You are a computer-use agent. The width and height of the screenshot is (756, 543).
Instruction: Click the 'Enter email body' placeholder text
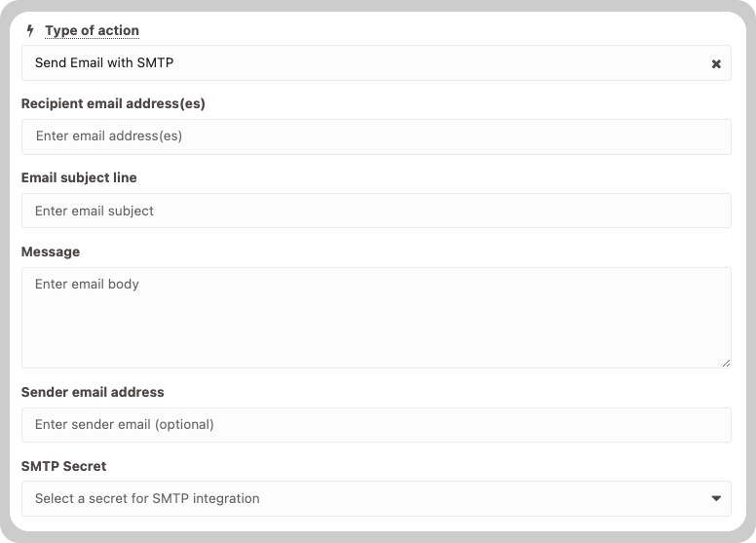(87, 284)
